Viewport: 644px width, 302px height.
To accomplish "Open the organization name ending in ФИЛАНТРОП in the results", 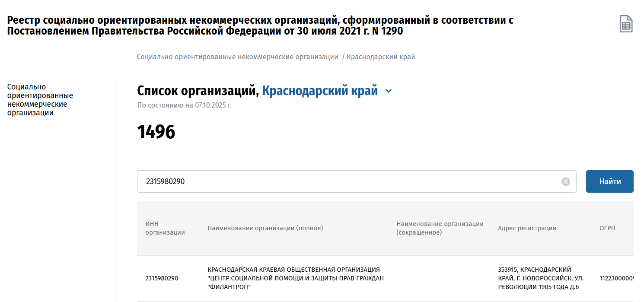I will click(x=295, y=278).
